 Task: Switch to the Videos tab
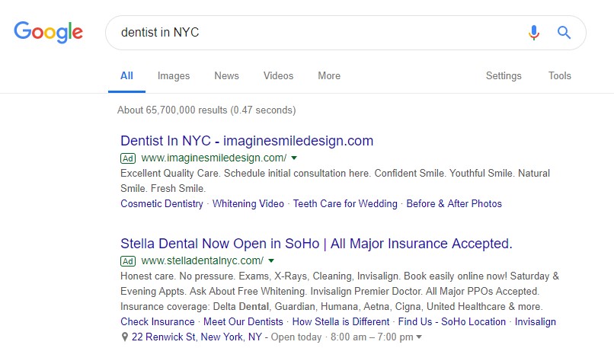278,75
